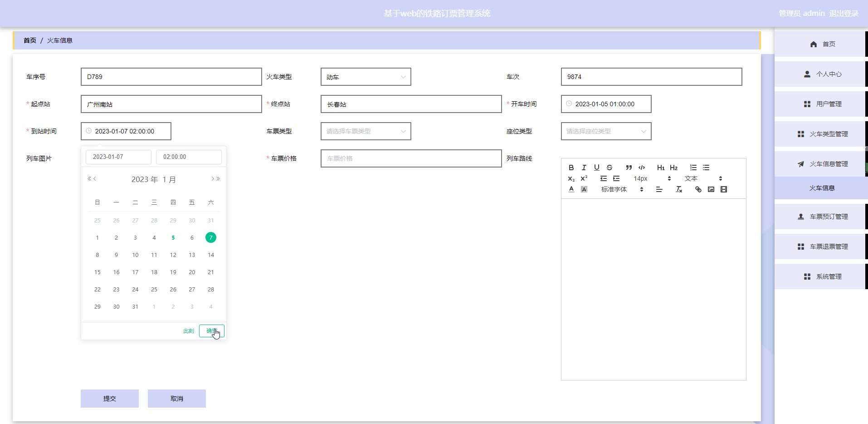The image size is (868, 424).
Task: Open the 火车类型 dropdown showing 动车
Action: tap(366, 77)
